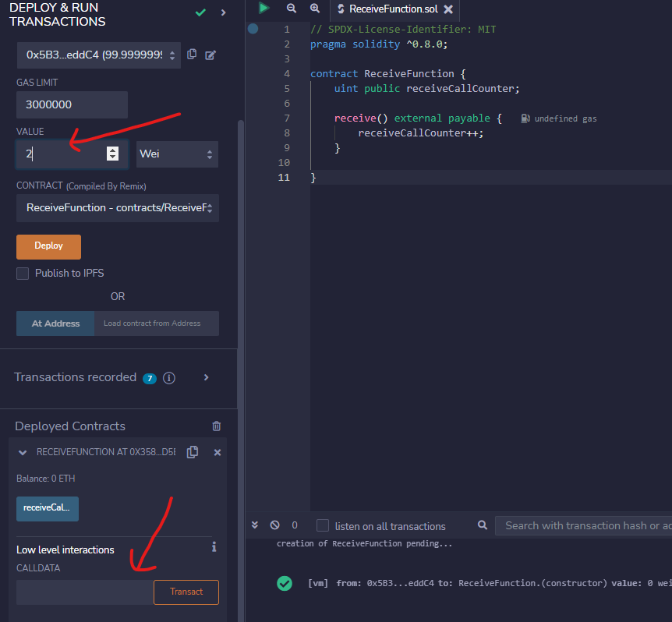Open the Wei unit dropdown
672x622 pixels.
[176, 154]
